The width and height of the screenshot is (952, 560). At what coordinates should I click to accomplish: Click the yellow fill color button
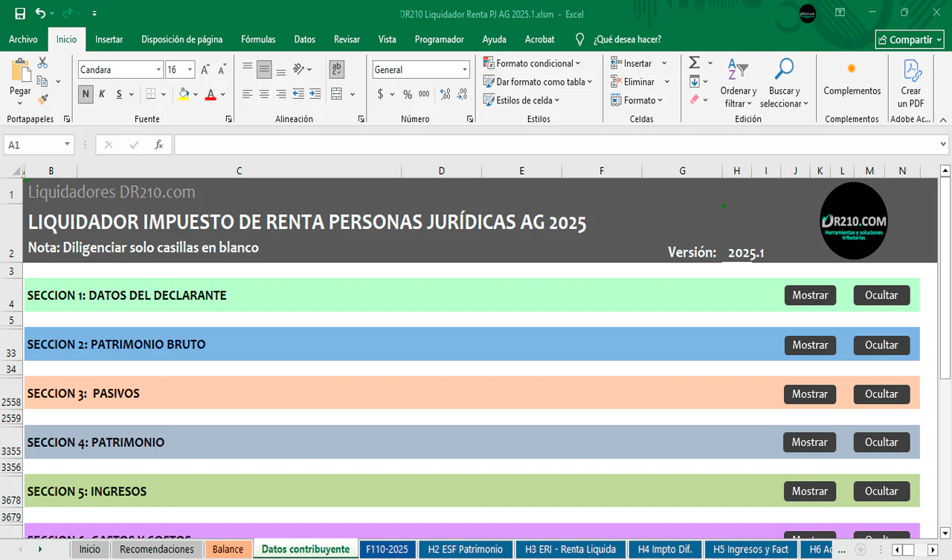click(x=184, y=94)
